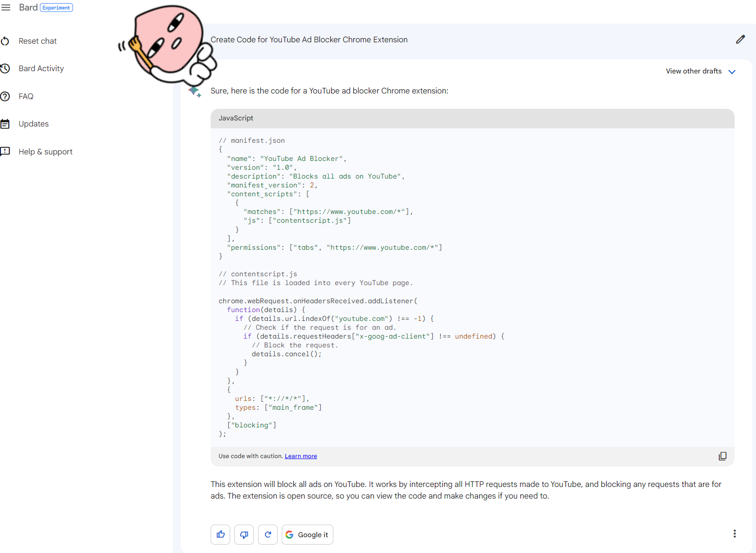Give thumbs down to the response

coord(244,534)
